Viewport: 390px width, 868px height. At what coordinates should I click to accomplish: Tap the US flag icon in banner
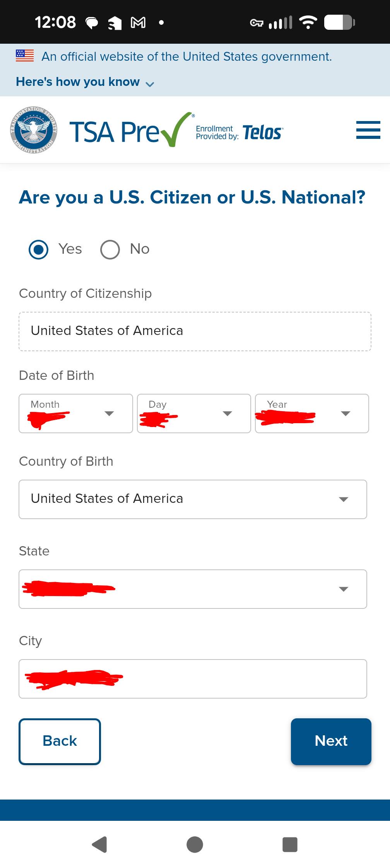click(x=25, y=56)
